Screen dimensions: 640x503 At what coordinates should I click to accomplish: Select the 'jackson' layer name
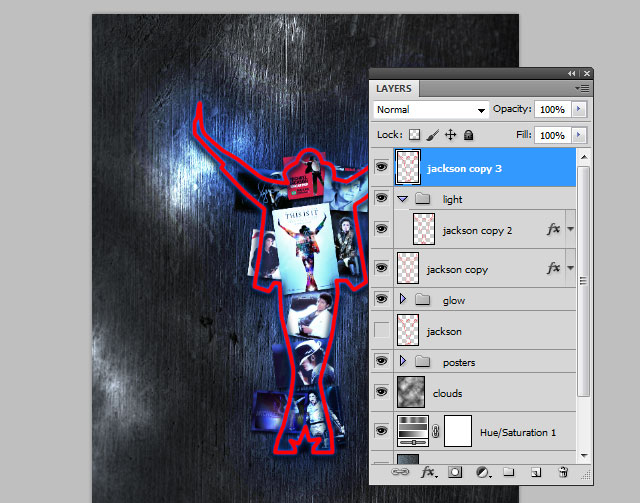tap(444, 332)
